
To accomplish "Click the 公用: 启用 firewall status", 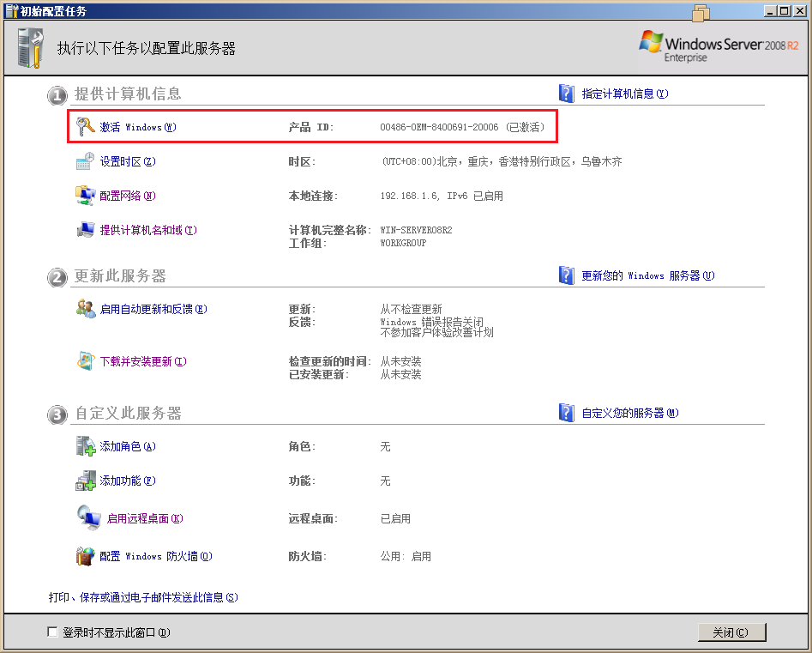I will (406, 557).
